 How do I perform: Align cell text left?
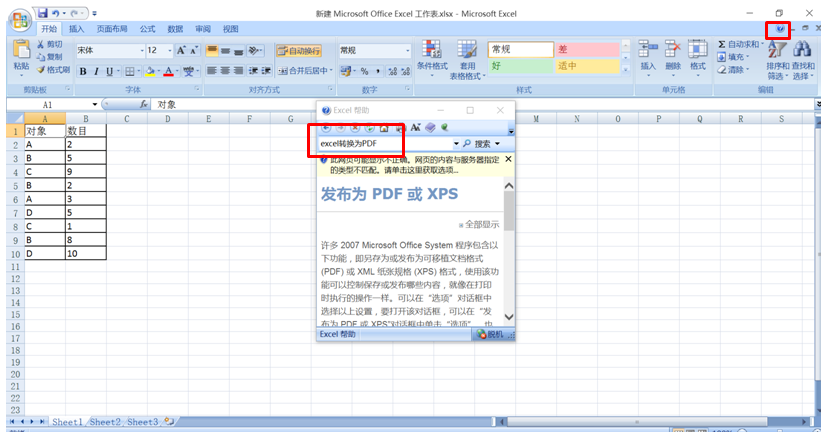click(x=212, y=70)
